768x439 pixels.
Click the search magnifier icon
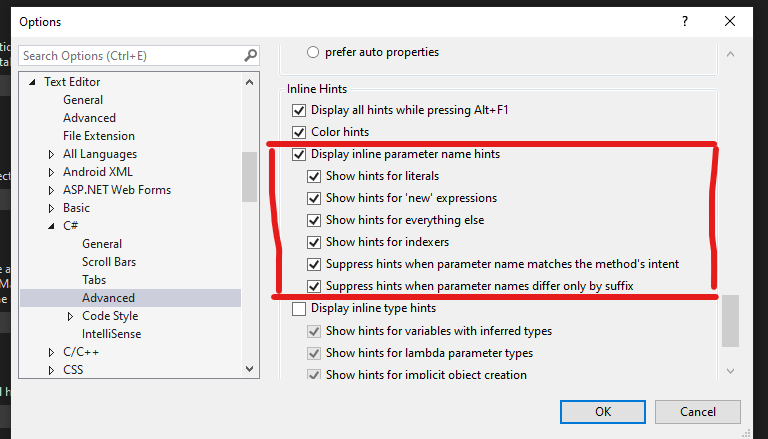coord(250,56)
